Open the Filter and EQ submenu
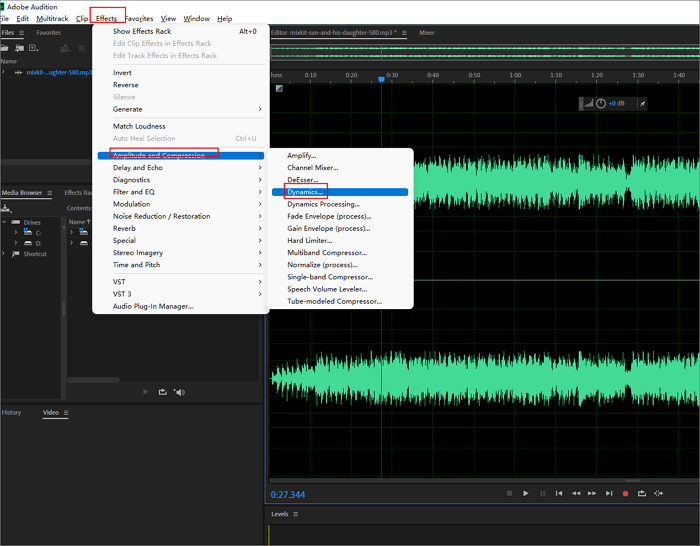700x546 pixels. [180, 192]
